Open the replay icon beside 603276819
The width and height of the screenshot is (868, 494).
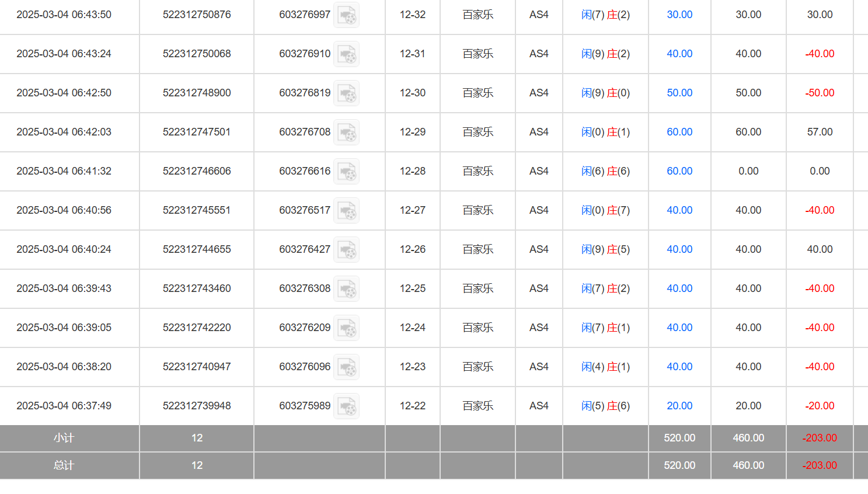pyautogui.click(x=347, y=93)
